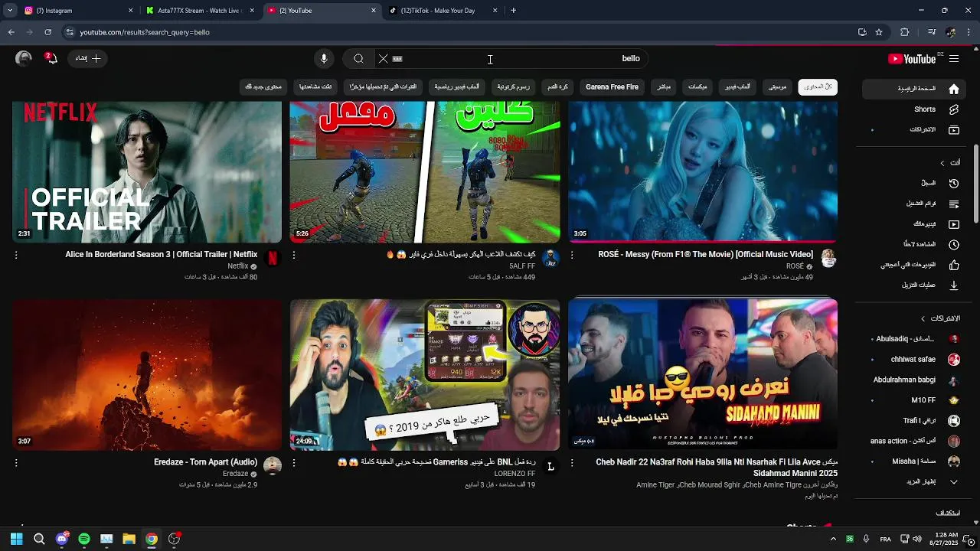Open Eredaze Torn Apart thumbnail
The height and width of the screenshot is (551, 980).
(147, 374)
